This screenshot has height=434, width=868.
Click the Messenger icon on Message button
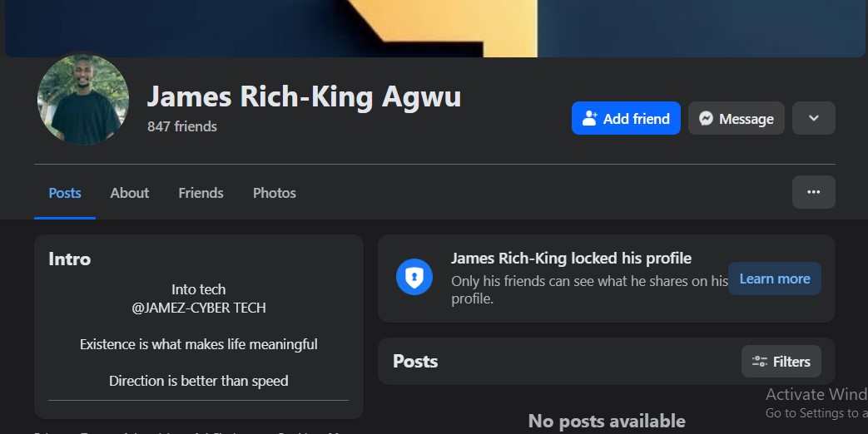pyautogui.click(x=706, y=119)
